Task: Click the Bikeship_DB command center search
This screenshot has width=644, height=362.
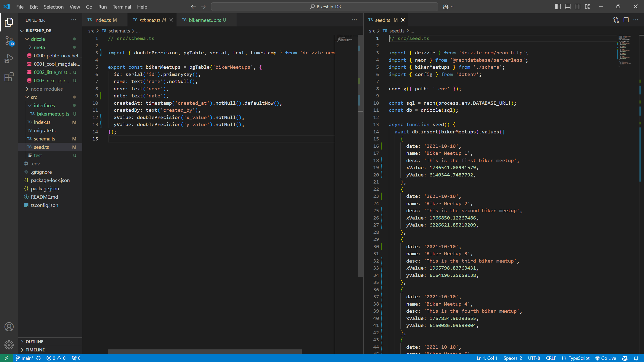Action: (x=324, y=7)
